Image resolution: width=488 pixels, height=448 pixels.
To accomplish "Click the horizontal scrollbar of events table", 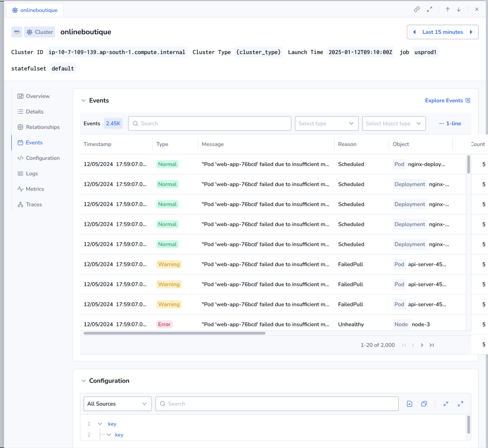I will click(174, 333).
